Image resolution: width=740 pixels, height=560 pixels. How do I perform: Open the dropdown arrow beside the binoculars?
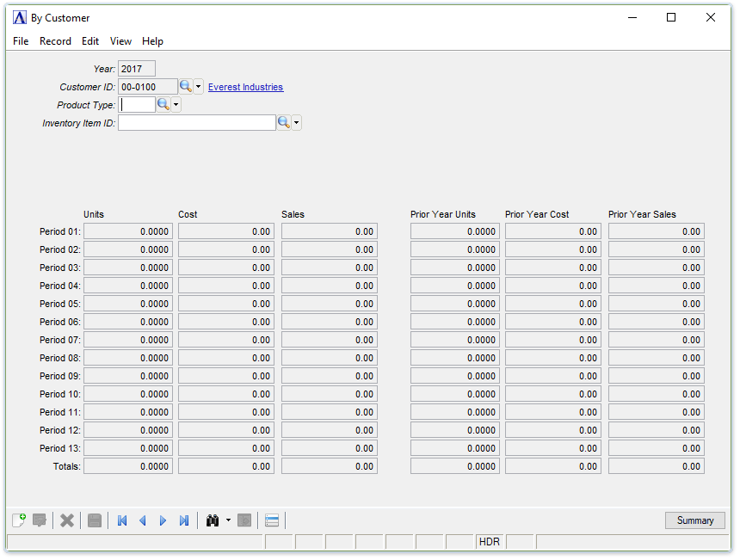click(x=228, y=520)
